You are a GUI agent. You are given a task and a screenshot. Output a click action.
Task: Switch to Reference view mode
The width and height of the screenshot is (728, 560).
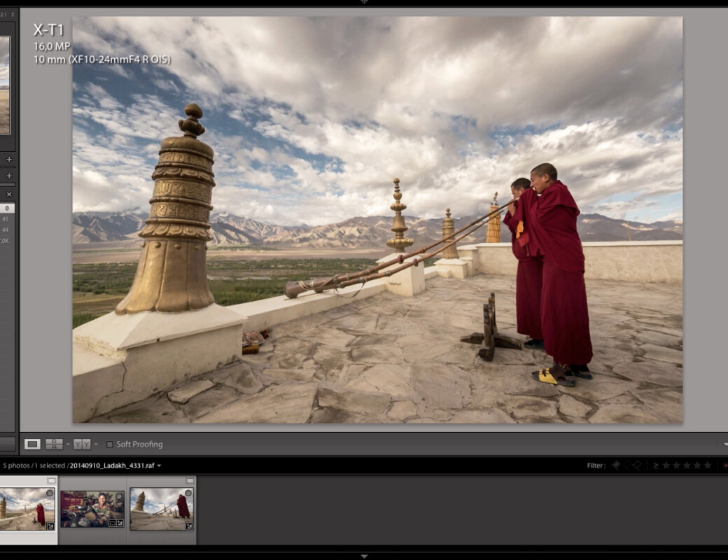[54, 444]
